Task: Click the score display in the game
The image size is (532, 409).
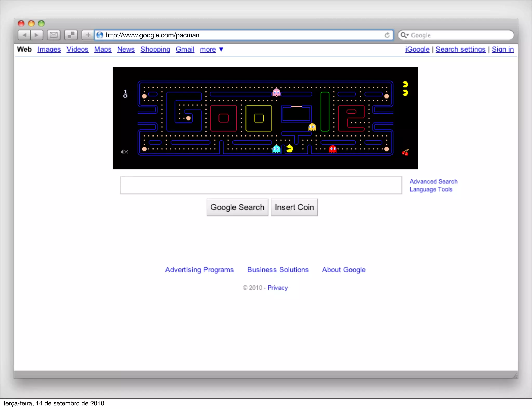Action: point(125,94)
